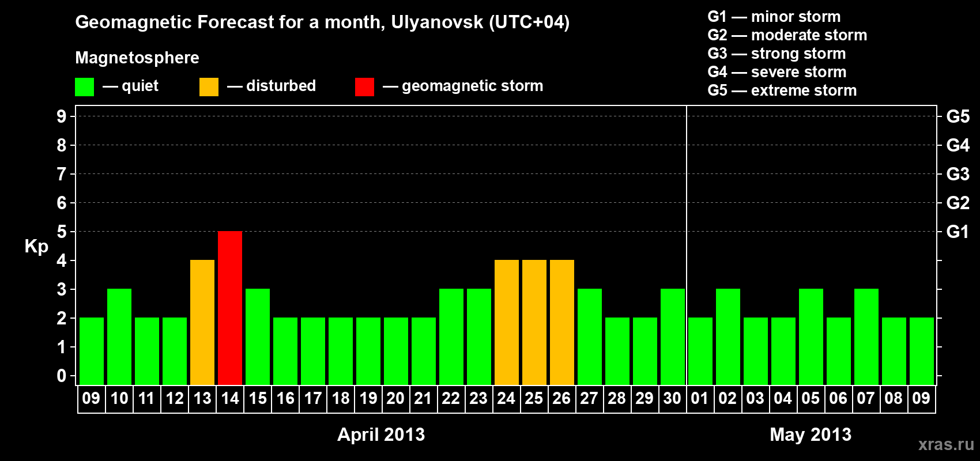Click date cell 20 in April

coord(395,399)
